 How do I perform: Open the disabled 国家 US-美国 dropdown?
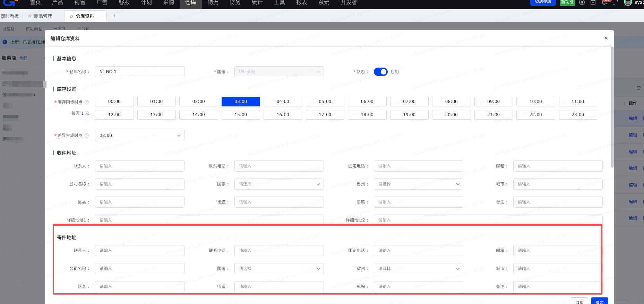pyautogui.click(x=279, y=72)
